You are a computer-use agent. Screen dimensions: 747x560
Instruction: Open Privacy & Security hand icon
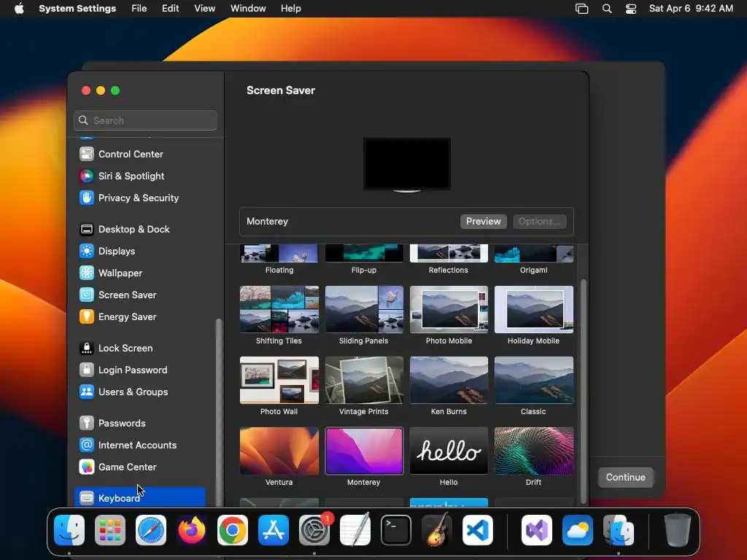coord(87,198)
